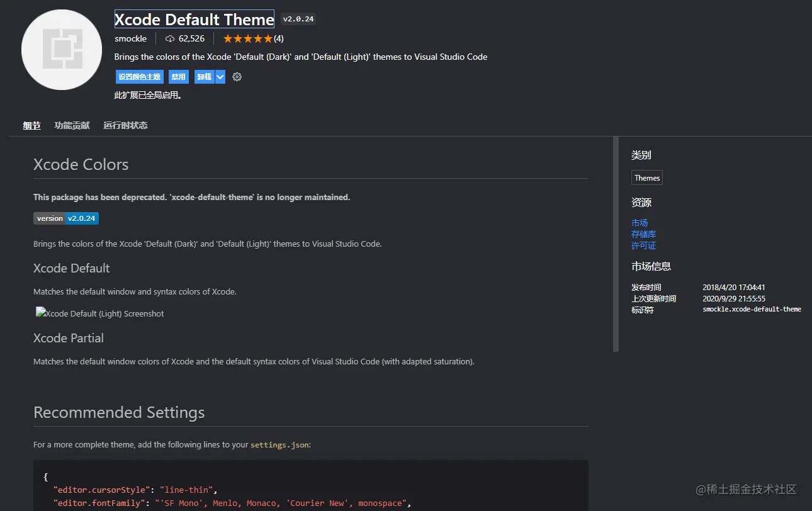Viewport: 812px width, 511px height.
Task: Switch to the 功能贡献 tab
Action: [72, 125]
